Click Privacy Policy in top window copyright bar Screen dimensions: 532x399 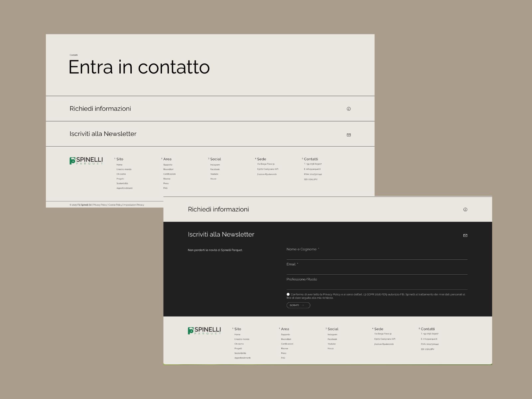pyautogui.click(x=100, y=205)
